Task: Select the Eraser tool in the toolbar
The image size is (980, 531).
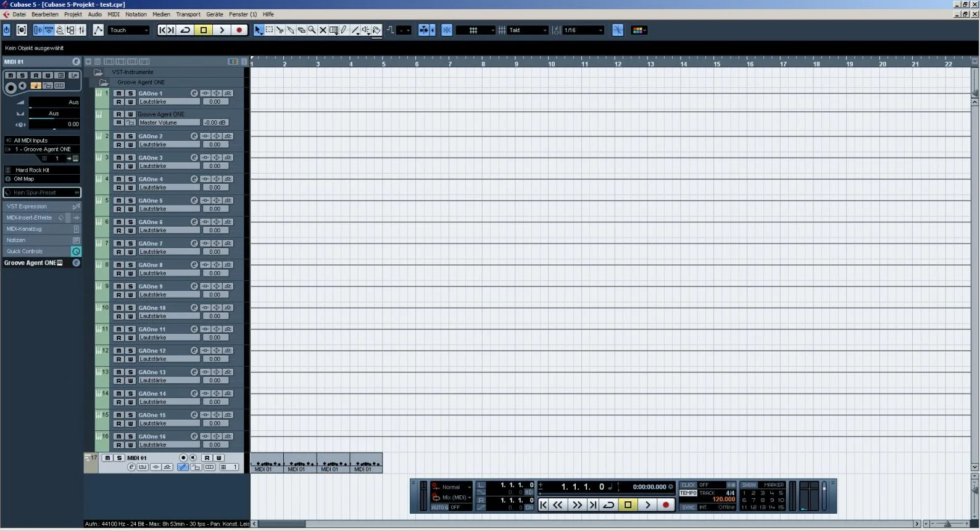Action: coord(301,30)
